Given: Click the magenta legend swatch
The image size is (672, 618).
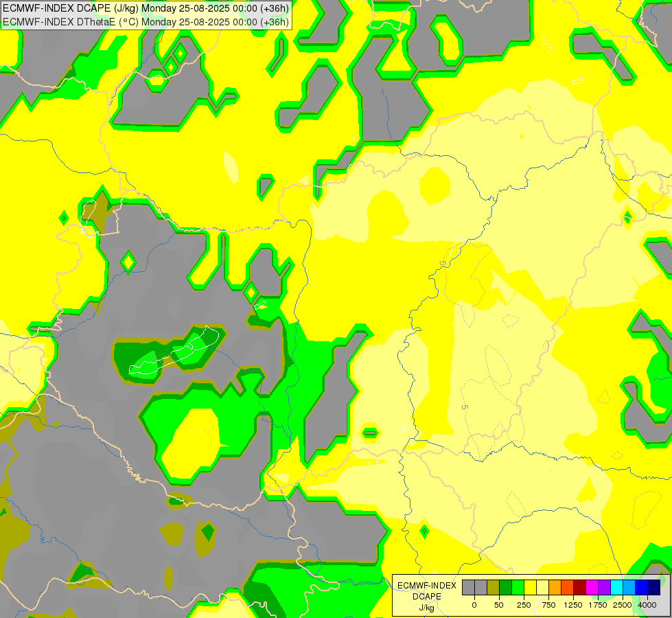Looking at the screenshot, I should [592, 588].
